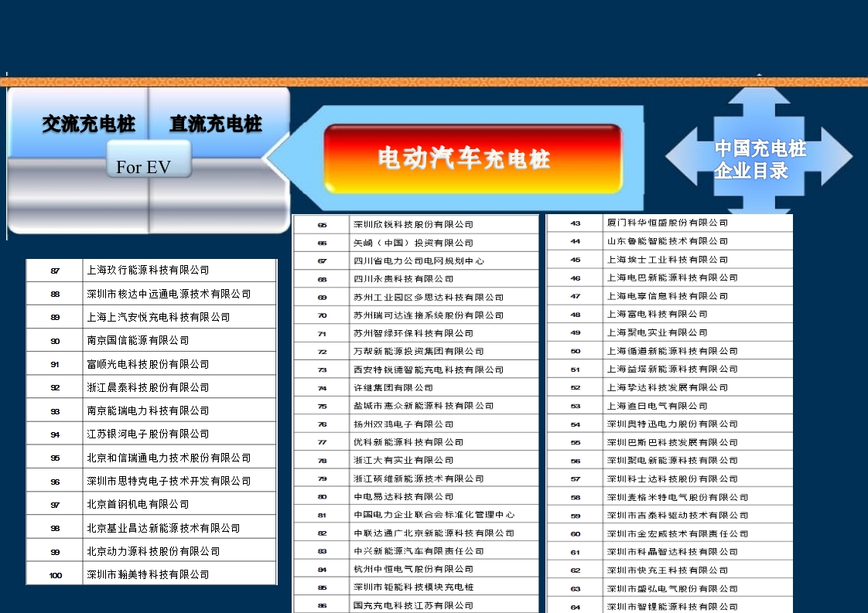
Task: Click the orange decorative border strip
Action: [x=433, y=80]
